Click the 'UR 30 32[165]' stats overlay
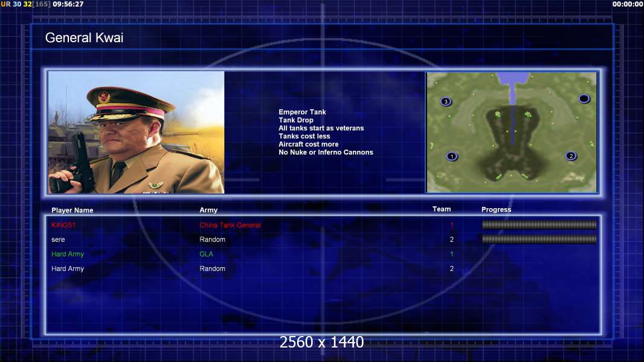 pos(25,4)
